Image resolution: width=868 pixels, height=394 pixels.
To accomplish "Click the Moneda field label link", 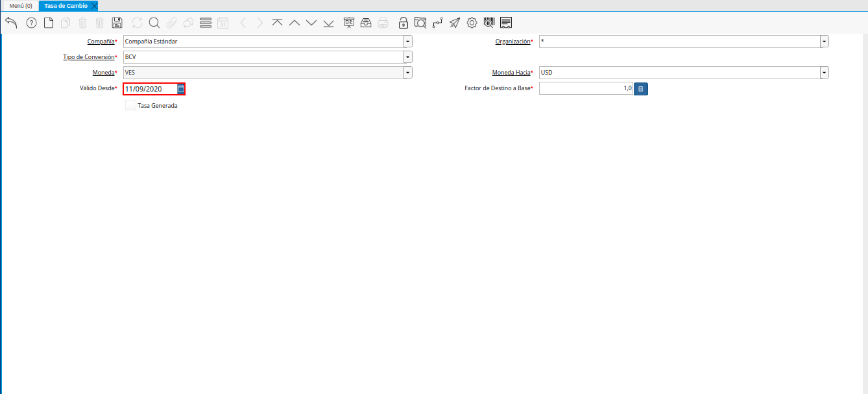I will click(104, 73).
